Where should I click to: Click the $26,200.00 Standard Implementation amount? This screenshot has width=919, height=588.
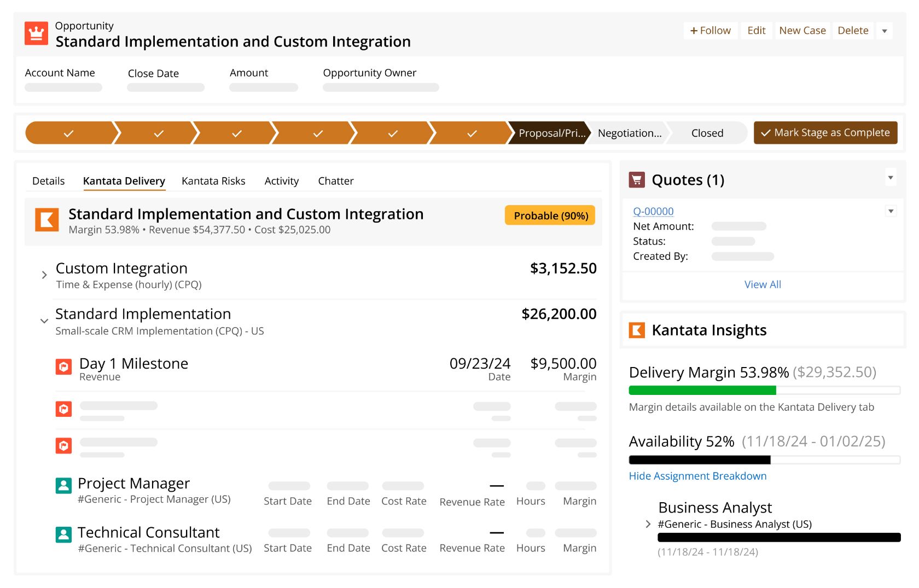tap(559, 314)
